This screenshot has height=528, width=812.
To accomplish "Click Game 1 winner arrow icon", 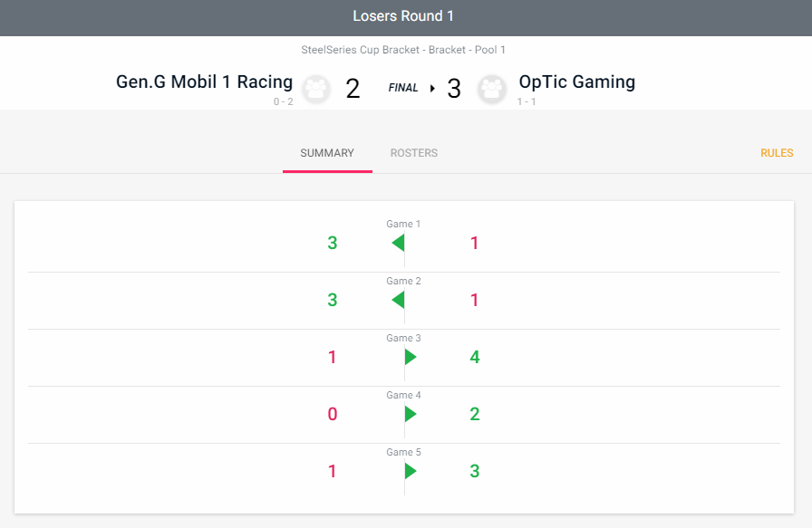I will 398,243.
